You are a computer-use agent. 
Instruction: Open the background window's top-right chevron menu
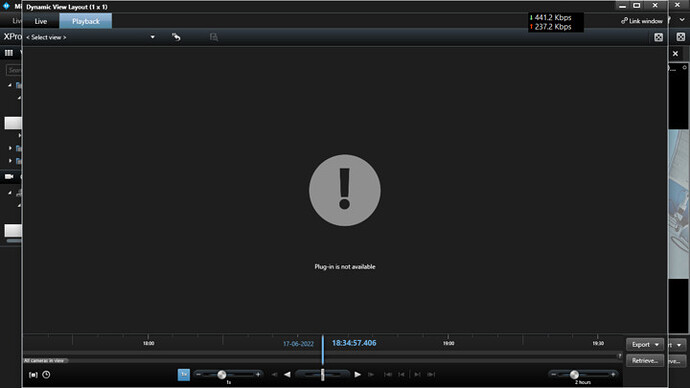pos(682,20)
